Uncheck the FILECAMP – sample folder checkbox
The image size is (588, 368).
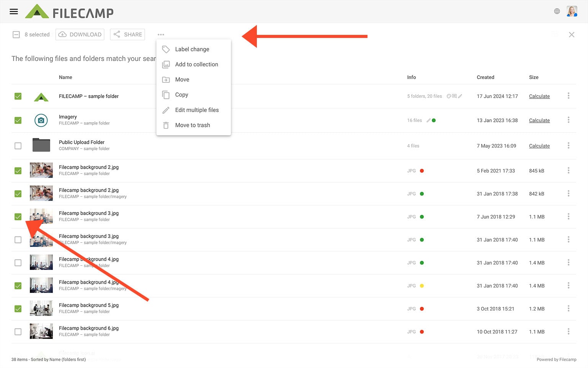coord(18,96)
